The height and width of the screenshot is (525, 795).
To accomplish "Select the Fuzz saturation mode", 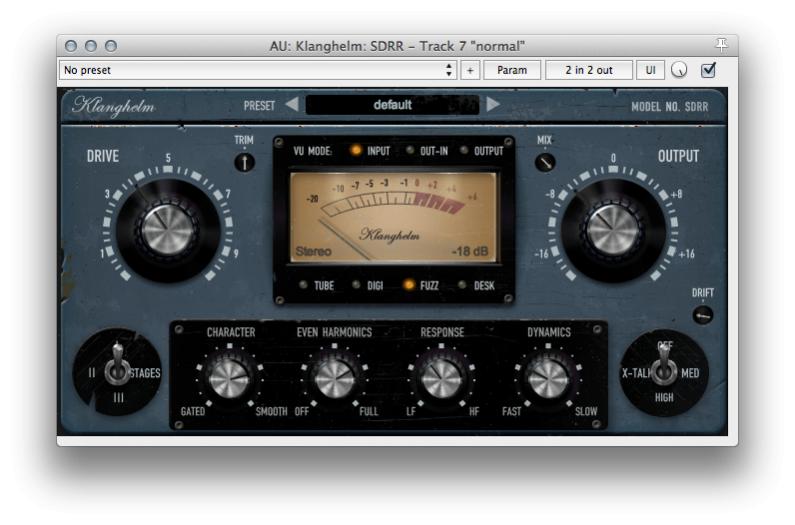I will click(421, 285).
